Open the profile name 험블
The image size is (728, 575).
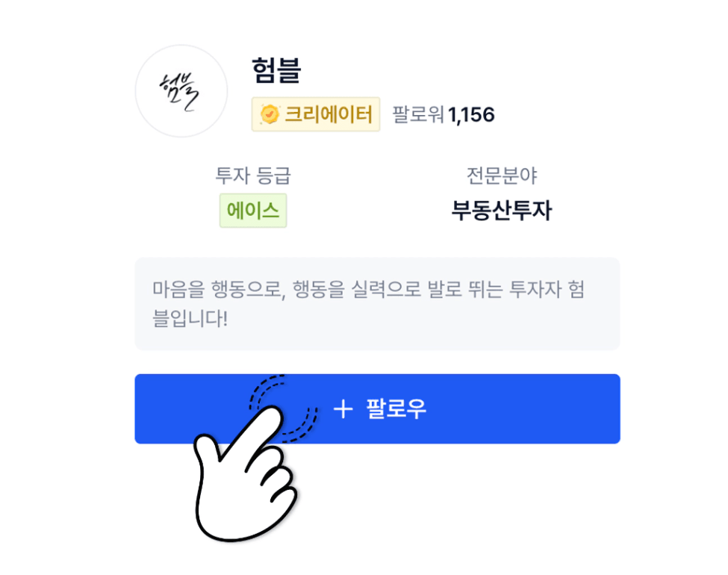pyautogui.click(x=276, y=72)
